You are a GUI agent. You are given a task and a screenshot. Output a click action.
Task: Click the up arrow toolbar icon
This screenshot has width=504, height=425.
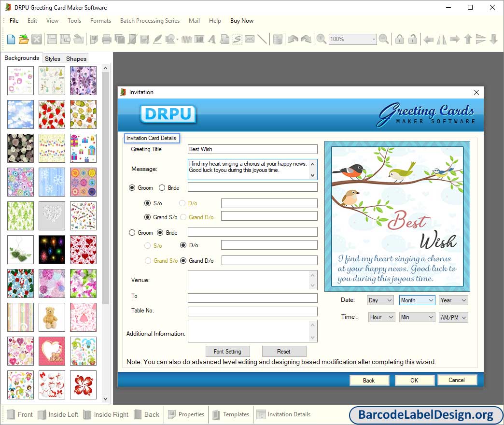point(468,39)
